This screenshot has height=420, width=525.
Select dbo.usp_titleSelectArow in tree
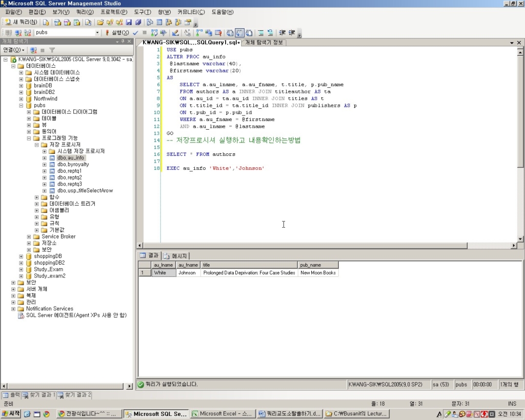(x=85, y=191)
